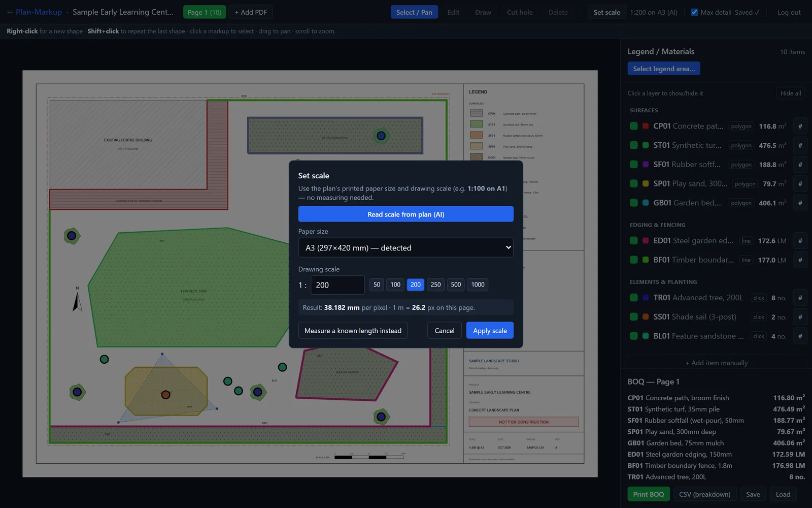Click Measure a known length instead
812x508 pixels.
(353, 331)
